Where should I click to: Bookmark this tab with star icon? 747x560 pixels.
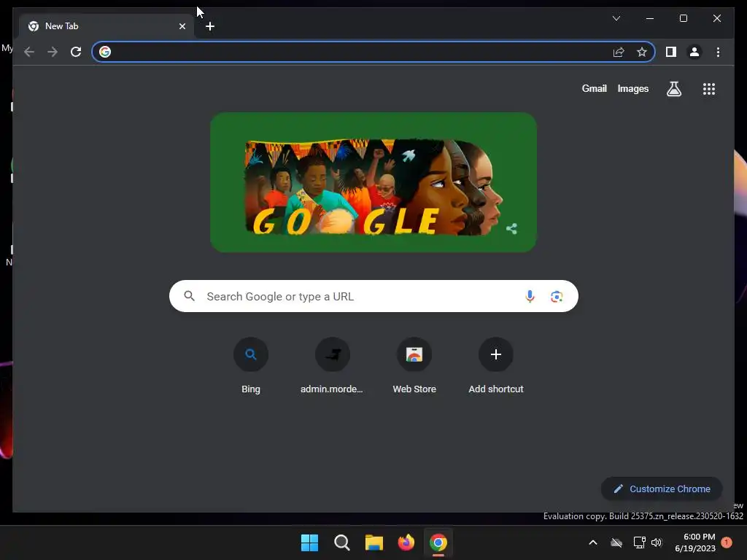642,52
